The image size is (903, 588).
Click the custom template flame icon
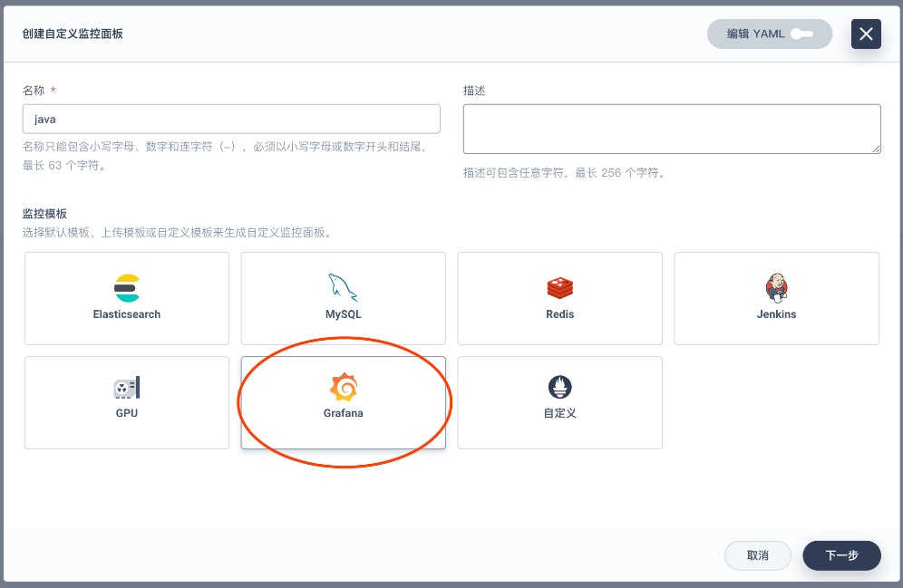pos(559,387)
